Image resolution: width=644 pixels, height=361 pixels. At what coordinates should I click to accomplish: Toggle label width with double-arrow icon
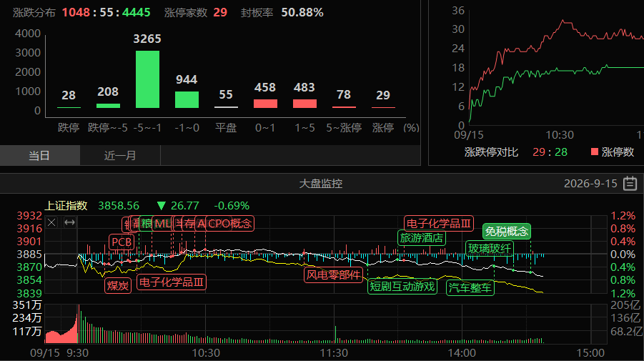click(69, 222)
